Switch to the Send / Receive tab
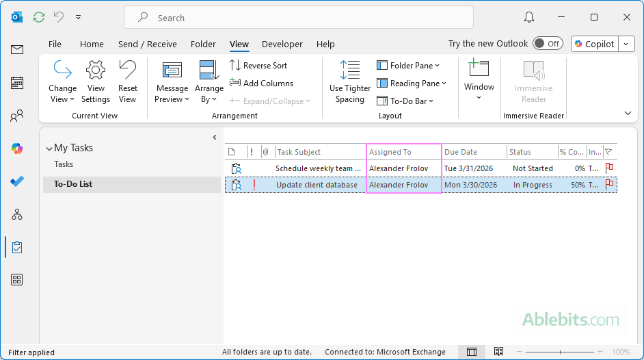 (148, 44)
